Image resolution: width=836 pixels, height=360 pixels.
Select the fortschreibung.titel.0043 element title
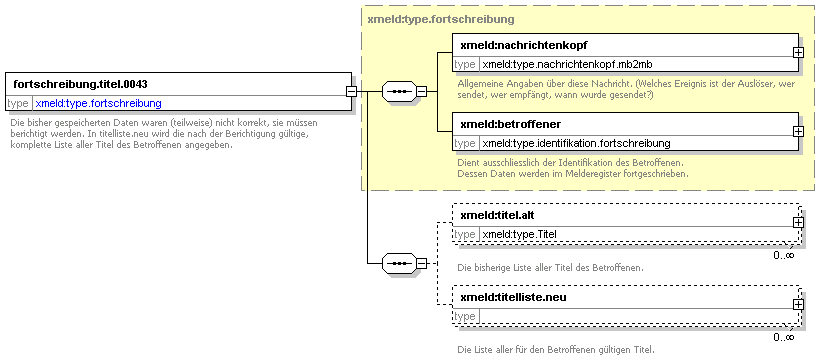click(80, 84)
